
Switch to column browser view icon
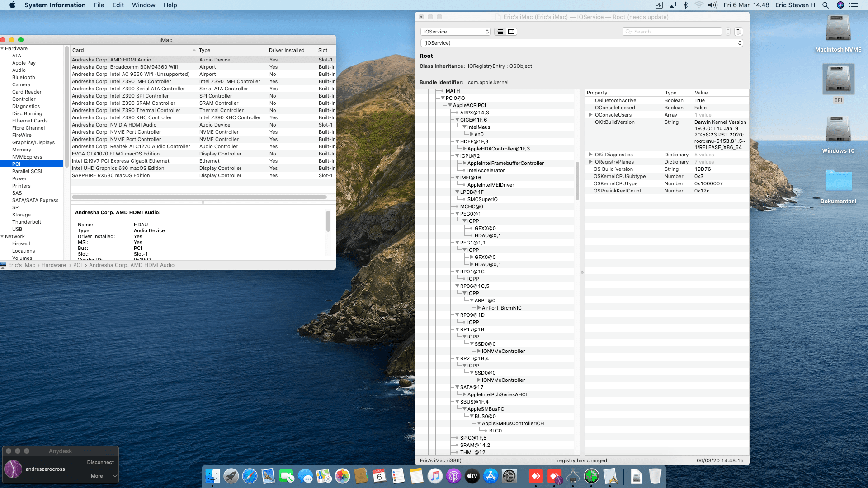[511, 32]
